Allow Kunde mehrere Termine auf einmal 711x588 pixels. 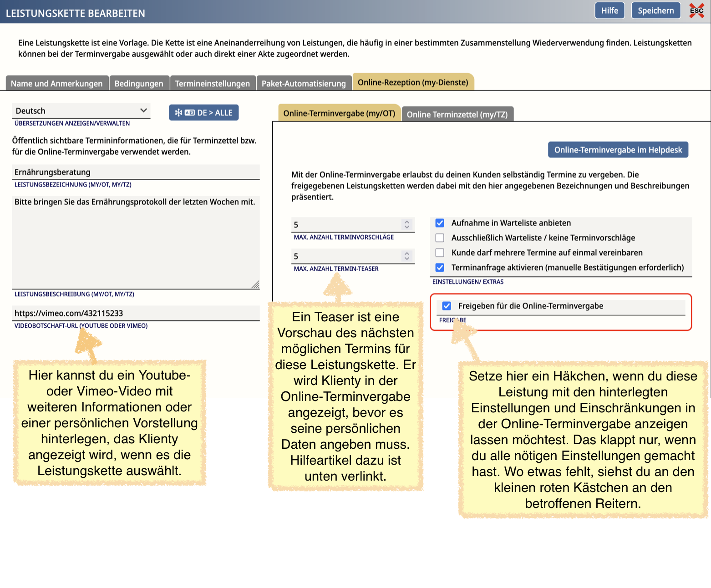pyautogui.click(x=440, y=253)
